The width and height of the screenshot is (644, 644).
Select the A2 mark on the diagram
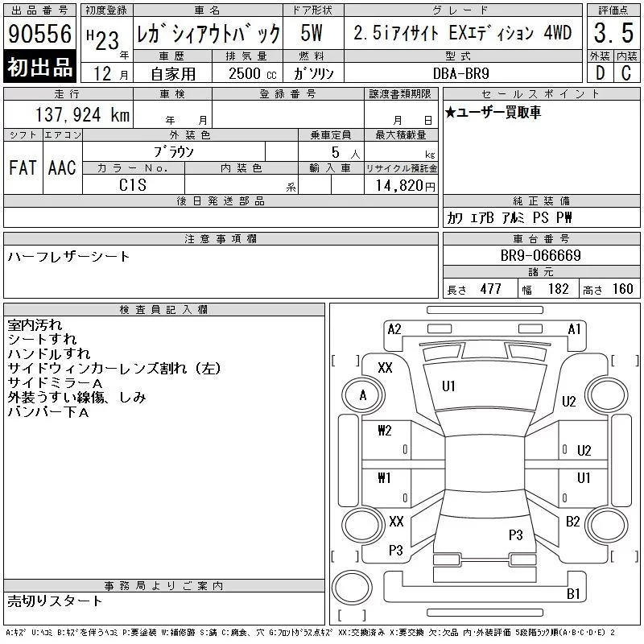[394, 329]
